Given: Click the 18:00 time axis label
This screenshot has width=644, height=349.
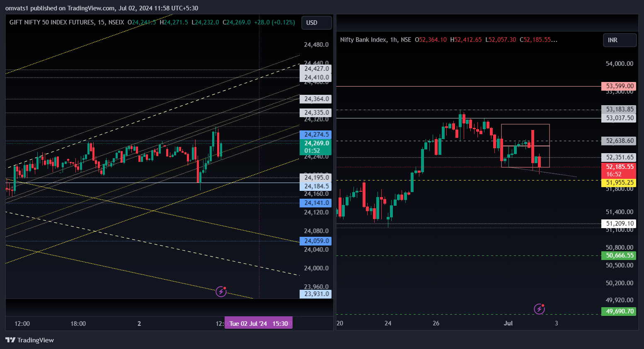Looking at the screenshot, I should (x=78, y=324).
